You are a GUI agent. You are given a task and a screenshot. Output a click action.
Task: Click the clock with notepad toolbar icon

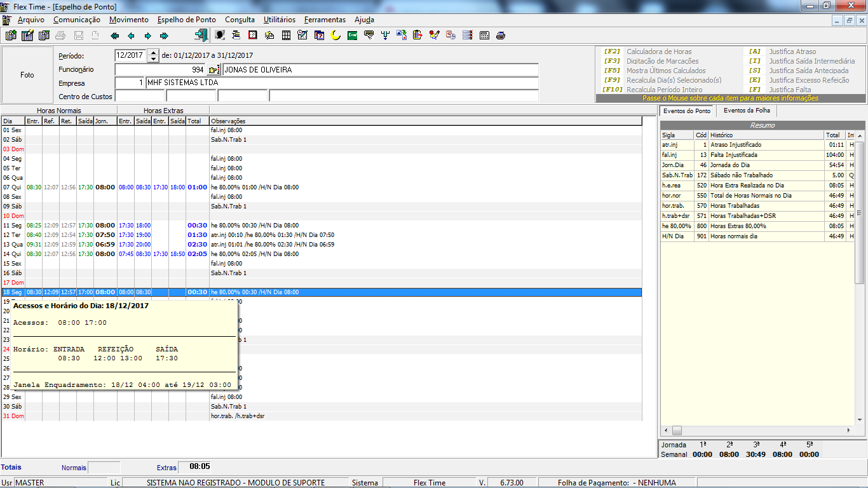[x=302, y=36]
